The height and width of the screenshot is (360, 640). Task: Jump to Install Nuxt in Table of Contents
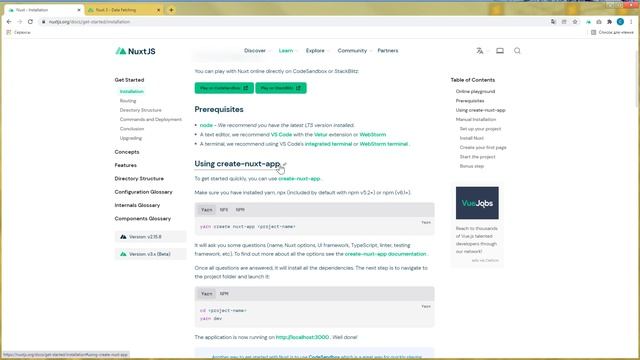coord(471,138)
